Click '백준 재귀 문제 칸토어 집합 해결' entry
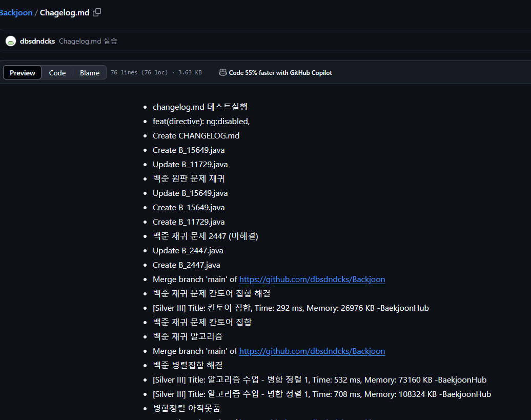The image size is (531, 420). coord(212,293)
